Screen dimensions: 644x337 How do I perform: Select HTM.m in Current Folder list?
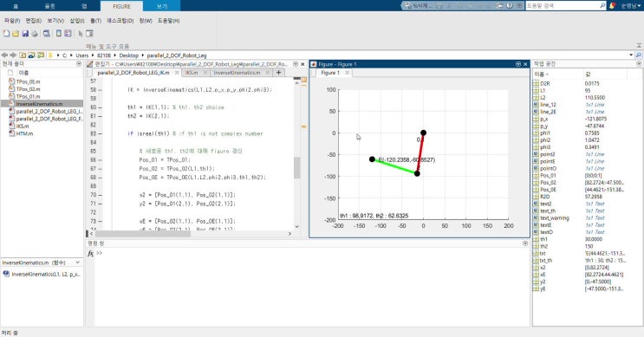(24, 133)
